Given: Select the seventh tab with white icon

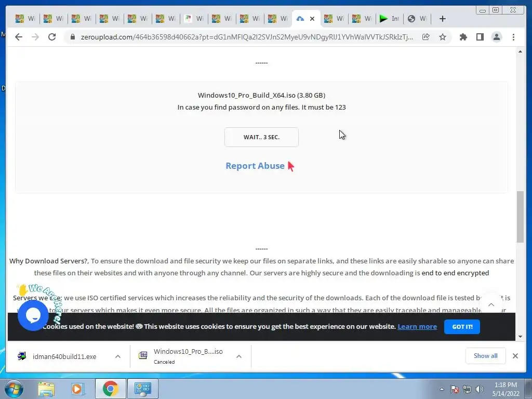Looking at the screenshot, I should (x=194, y=19).
